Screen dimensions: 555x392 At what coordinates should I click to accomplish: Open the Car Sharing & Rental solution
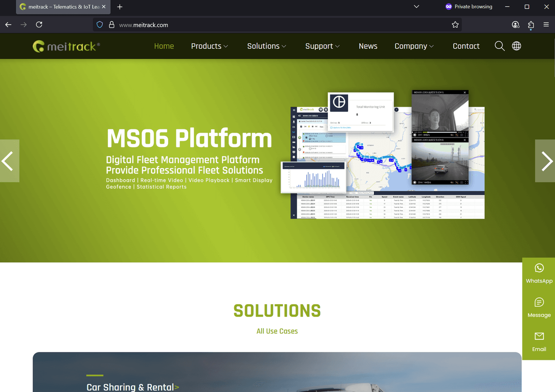(x=132, y=387)
